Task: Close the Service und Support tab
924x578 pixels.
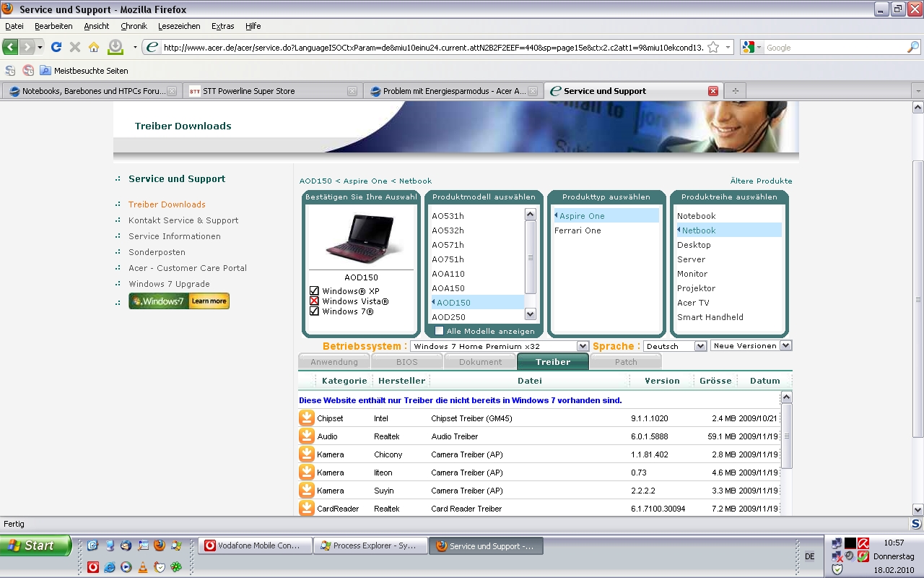Action: 713,91
